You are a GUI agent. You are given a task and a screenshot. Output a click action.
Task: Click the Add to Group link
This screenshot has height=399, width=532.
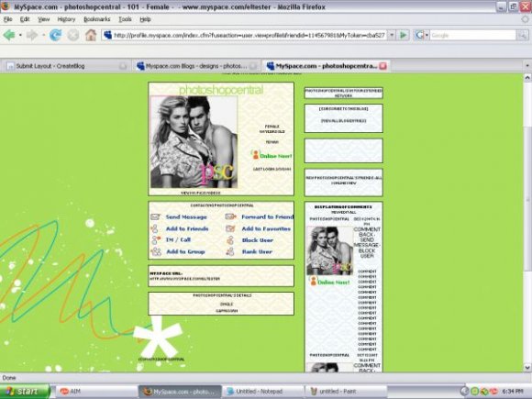pyautogui.click(x=185, y=251)
